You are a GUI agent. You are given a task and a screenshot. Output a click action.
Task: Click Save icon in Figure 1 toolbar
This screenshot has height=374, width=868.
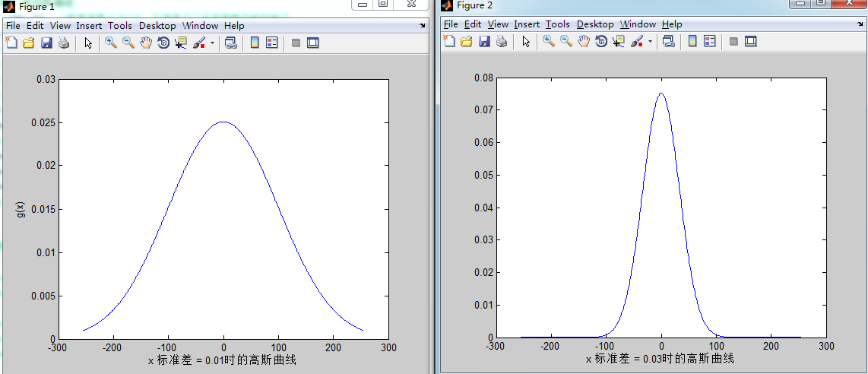[x=46, y=43]
